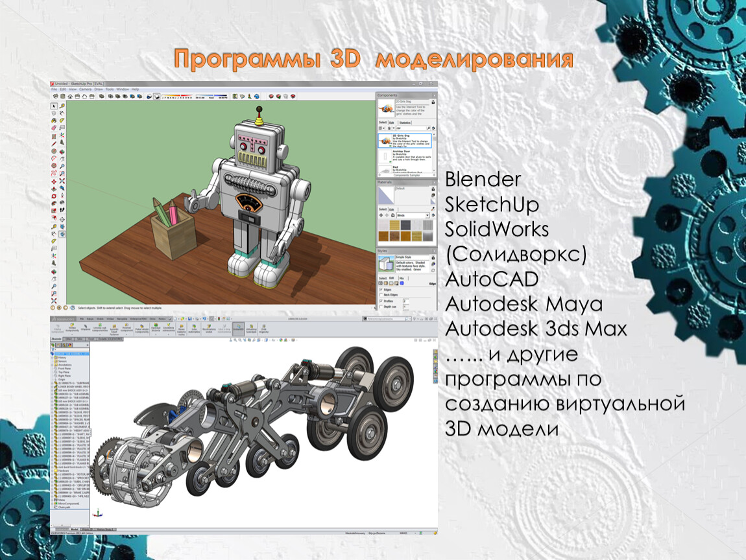Open the Szkic tab in SolidWorks
The image size is (746, 560).
(80, 339)
